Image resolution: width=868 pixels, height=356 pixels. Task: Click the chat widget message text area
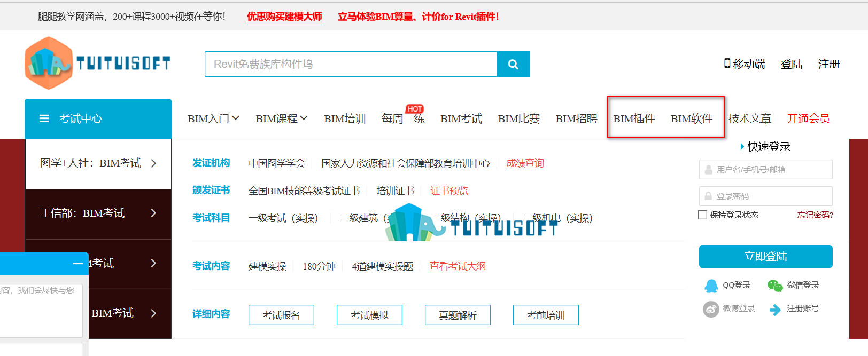pyautogui.click(x=41, y=310)
